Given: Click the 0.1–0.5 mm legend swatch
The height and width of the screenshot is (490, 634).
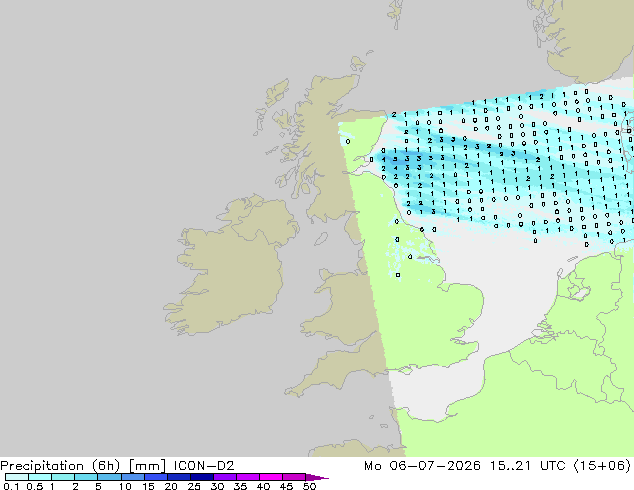Looking at the screenshot, I should point(17,477).
